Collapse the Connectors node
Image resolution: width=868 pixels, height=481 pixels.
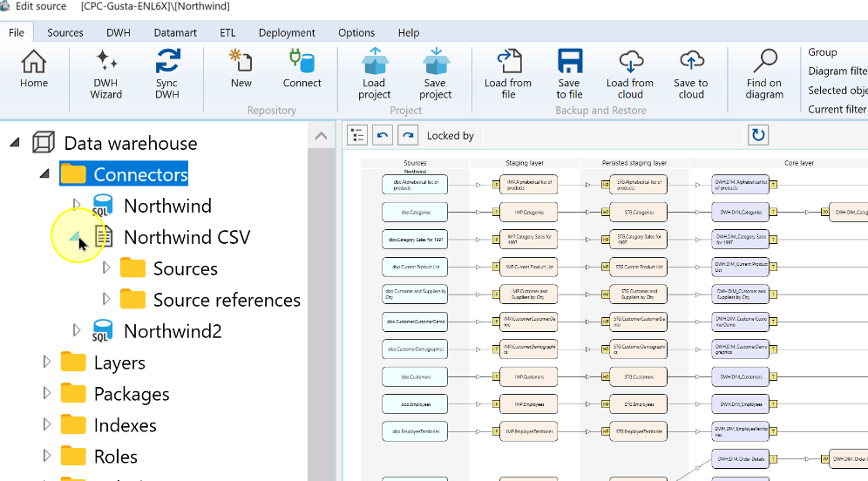click(x=44, y=173)
